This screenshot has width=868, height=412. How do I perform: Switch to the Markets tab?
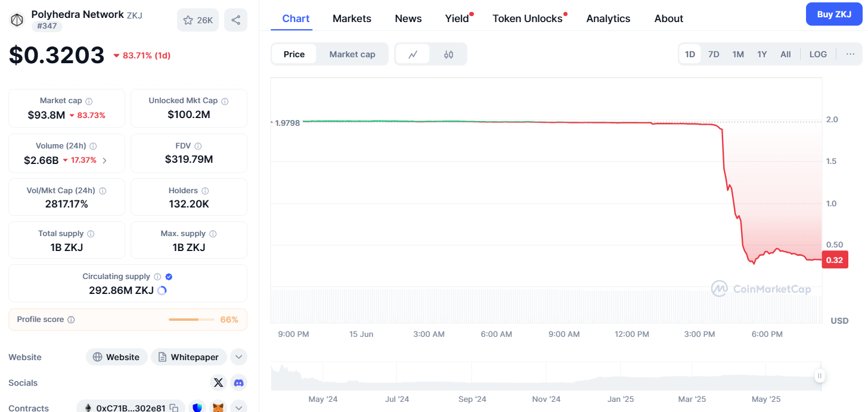[352, 18]
